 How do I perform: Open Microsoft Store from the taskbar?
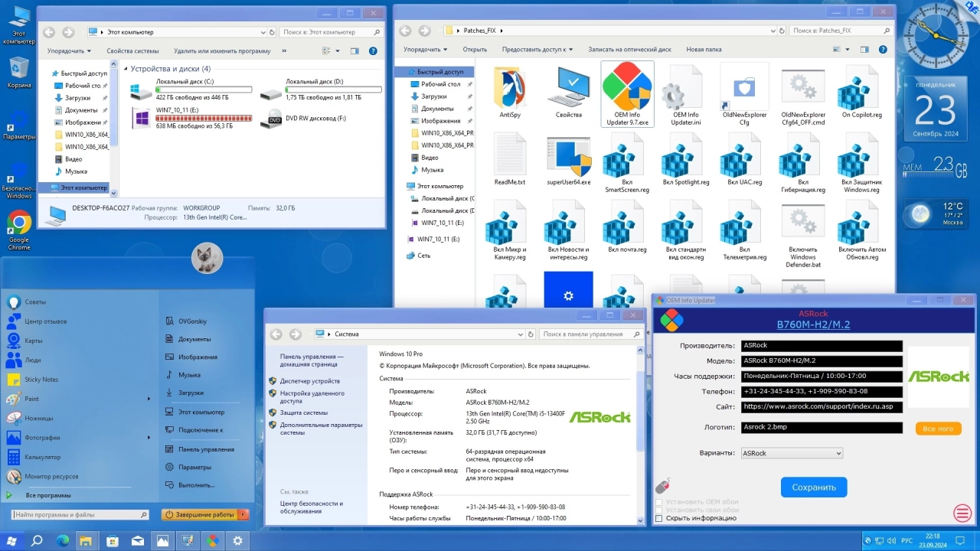113,540
